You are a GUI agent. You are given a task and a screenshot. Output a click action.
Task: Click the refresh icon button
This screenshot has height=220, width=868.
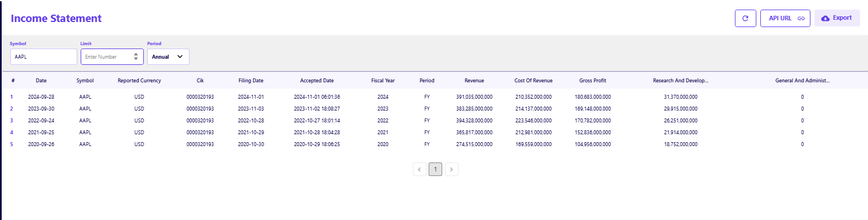(x=745, y=18)
